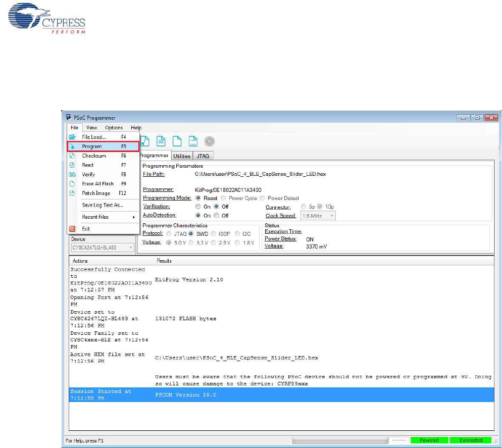Select Read in the File menu
The image size is (502, 448).
click(x=103, y=165)
